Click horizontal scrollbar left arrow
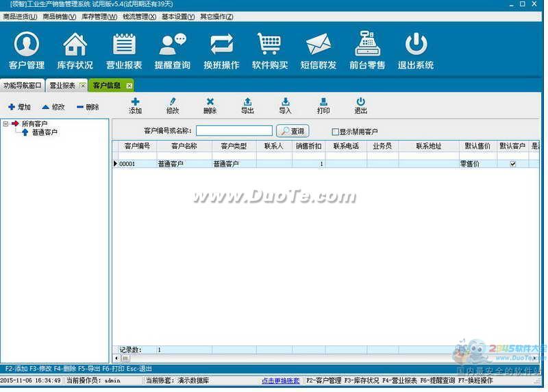Viewport: 548px width, 392px height. (x=116, y=358)
